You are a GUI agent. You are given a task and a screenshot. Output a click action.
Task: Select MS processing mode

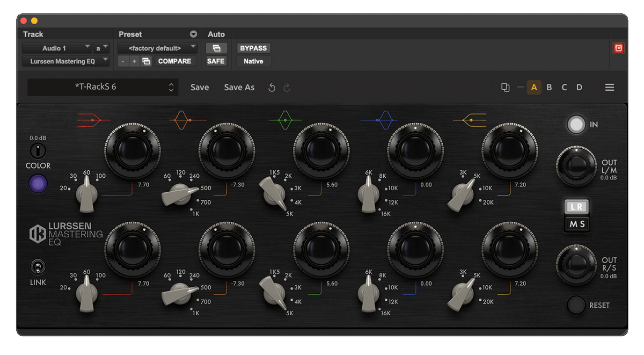pyautogui.click(x=577, y=223)
